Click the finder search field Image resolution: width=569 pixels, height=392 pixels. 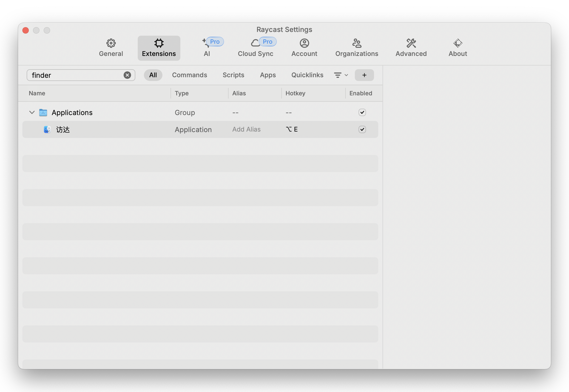(76, 75)
